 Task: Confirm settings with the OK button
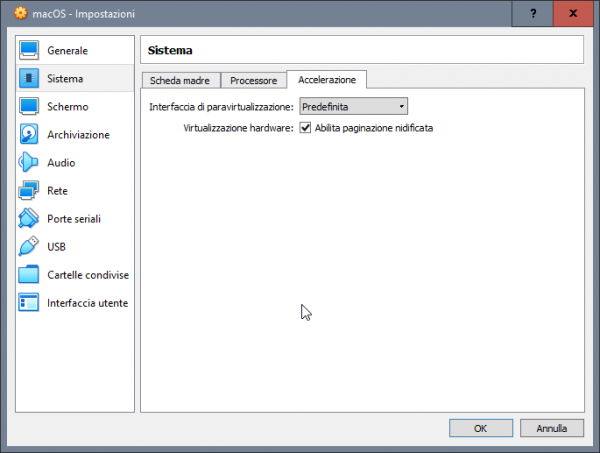481,428
